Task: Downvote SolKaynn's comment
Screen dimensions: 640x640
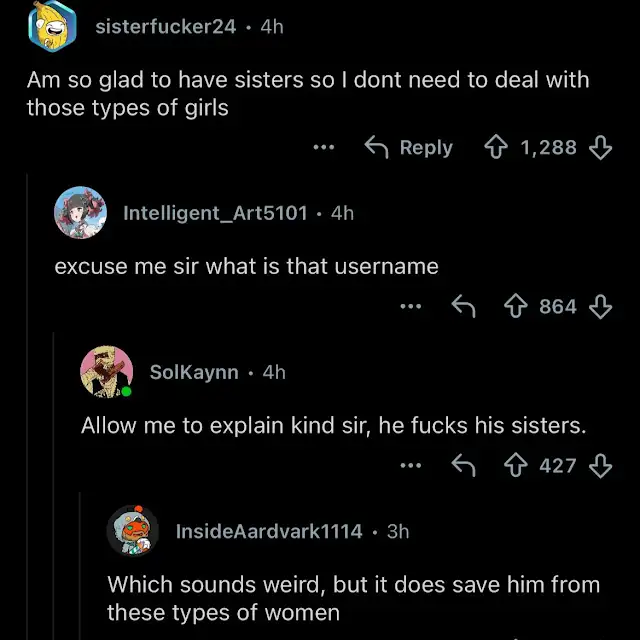Action: click(x=601, y=465)
